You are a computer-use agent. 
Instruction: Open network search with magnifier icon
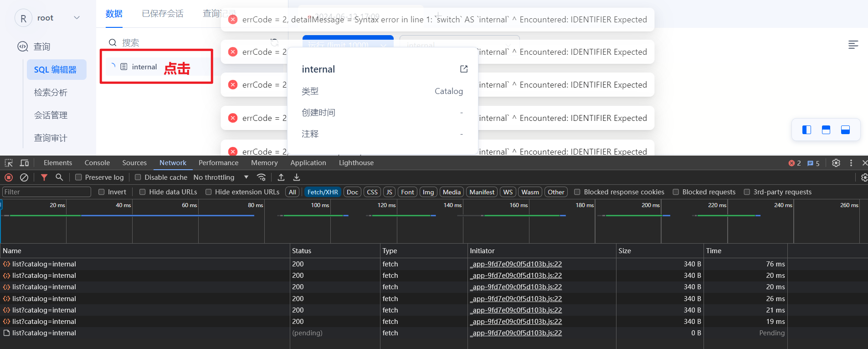point(59,177)
